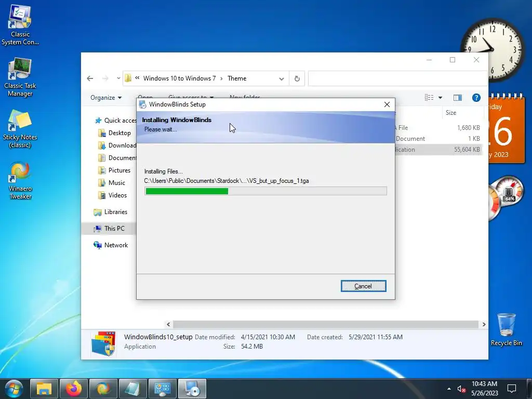Image resolution: width=532 pixels, height=399 pixels.
Task: Open File Explorer from the taskbar
Action: click(44, 389)
